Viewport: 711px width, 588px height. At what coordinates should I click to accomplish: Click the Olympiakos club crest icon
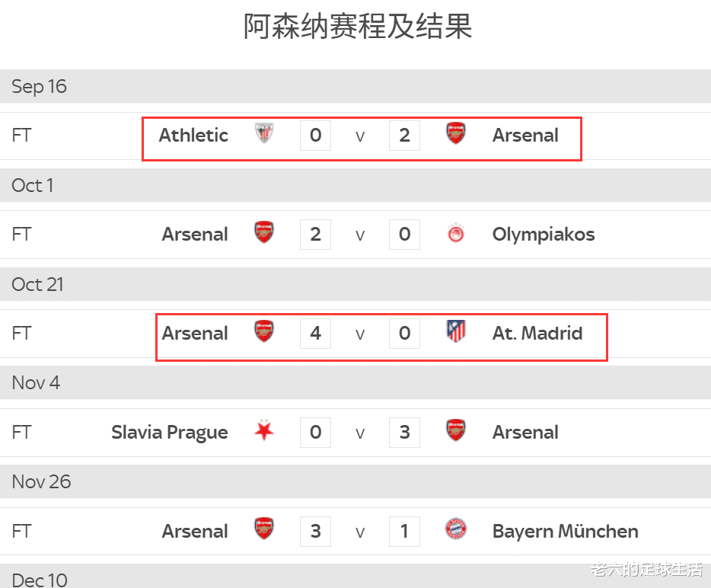[x=455, y=234]
